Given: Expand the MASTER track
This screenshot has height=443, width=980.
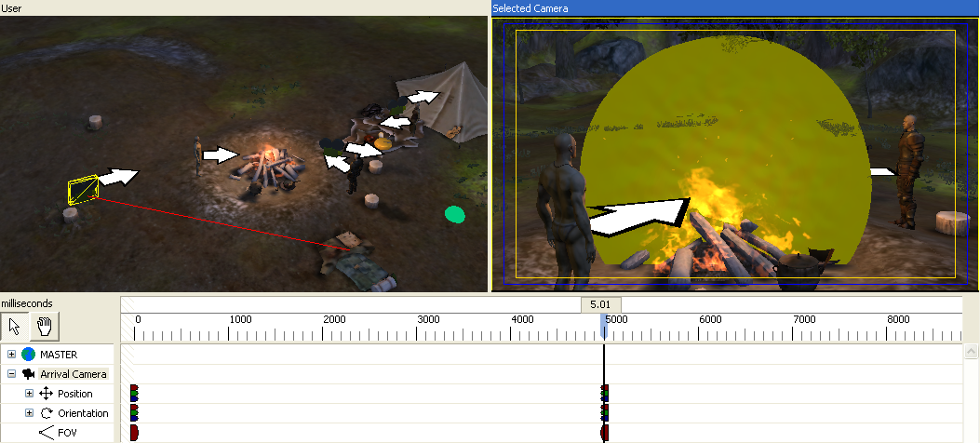Looking at the screenshot, I should (11, 355).
